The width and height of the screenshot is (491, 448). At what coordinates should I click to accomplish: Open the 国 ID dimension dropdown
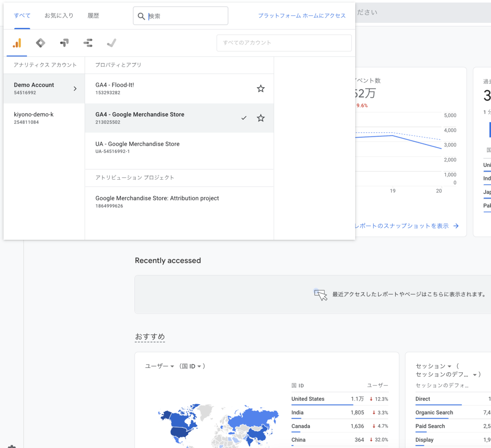coord(192,366)
